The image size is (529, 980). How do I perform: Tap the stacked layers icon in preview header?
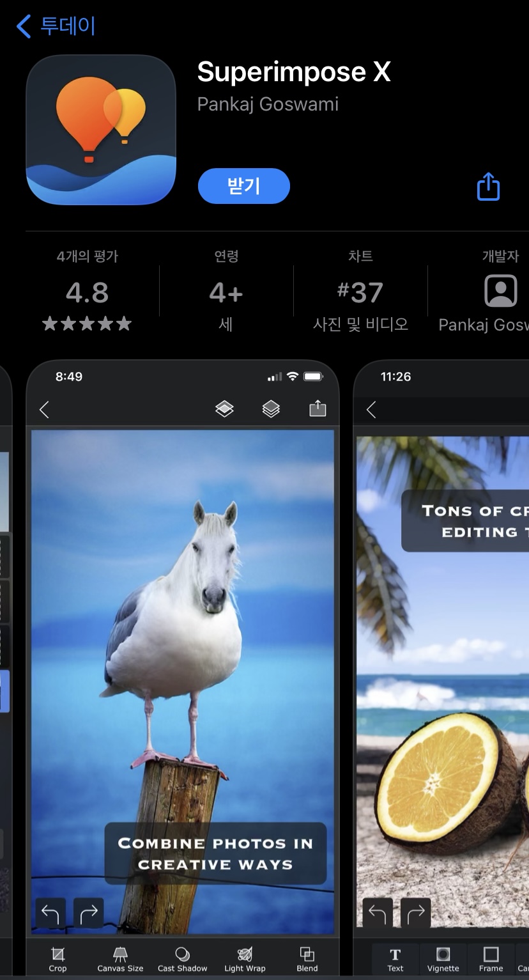[272, 409]
